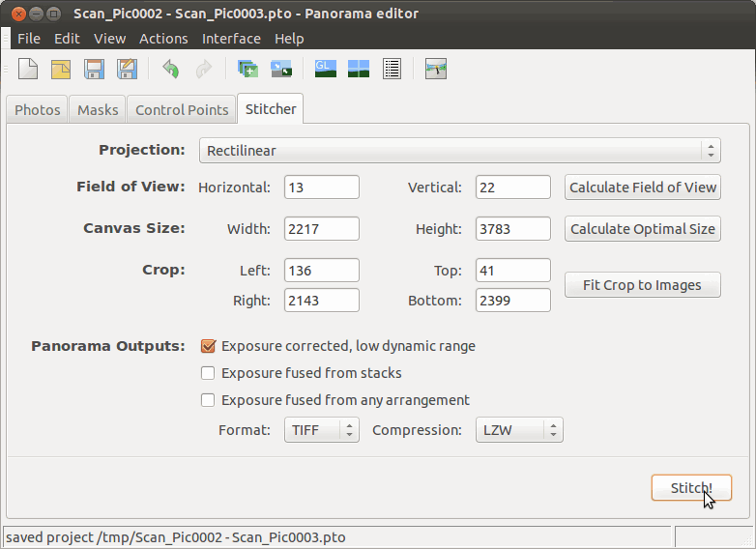Open the Help menu
Viewport: 756px width, 549px height.
[x=289, y=39]
